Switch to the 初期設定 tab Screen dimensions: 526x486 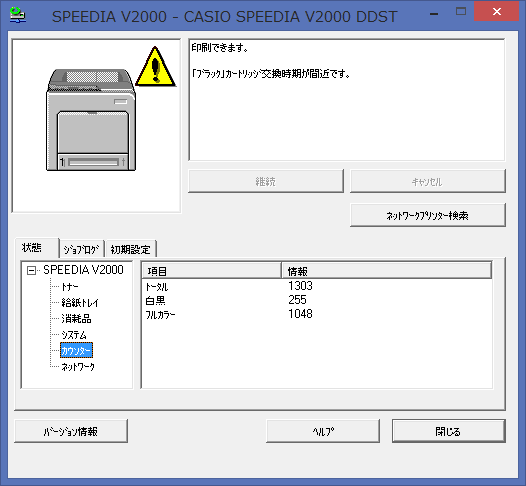pyautogui.click(x=130, y=249)
